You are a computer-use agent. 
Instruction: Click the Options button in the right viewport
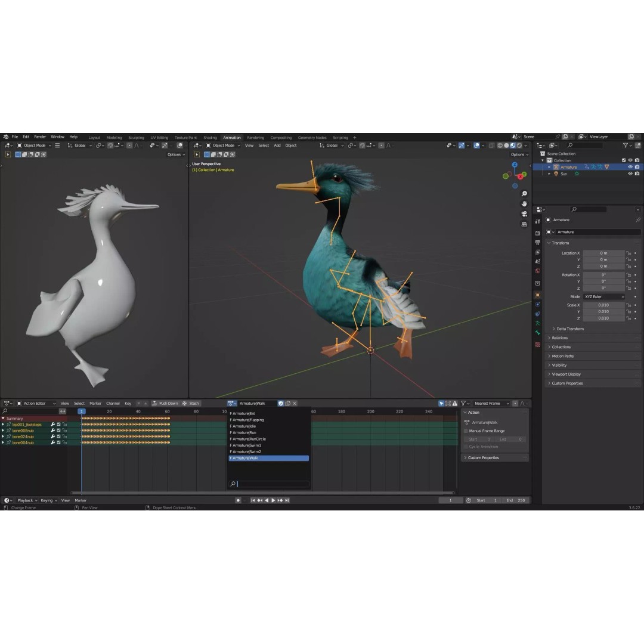519,154
